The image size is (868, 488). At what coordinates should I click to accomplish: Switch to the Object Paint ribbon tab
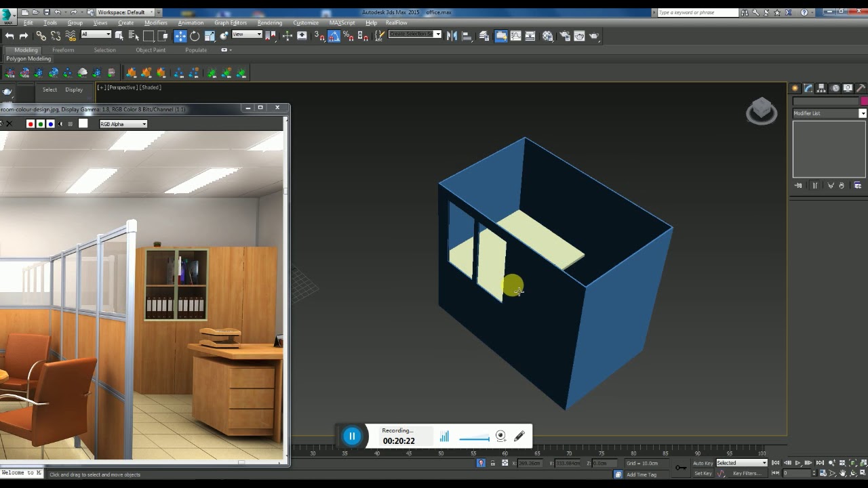(x=151, y=50)
